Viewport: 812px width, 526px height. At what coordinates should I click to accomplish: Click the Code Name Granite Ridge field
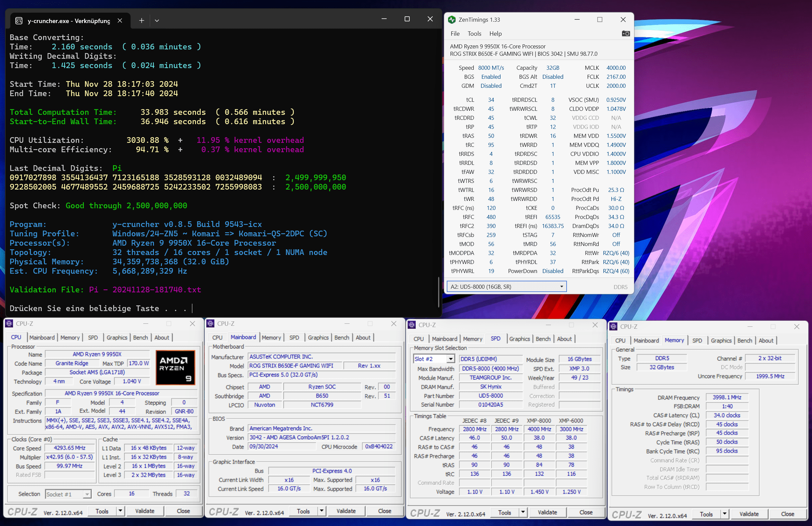tap(72, 363)
